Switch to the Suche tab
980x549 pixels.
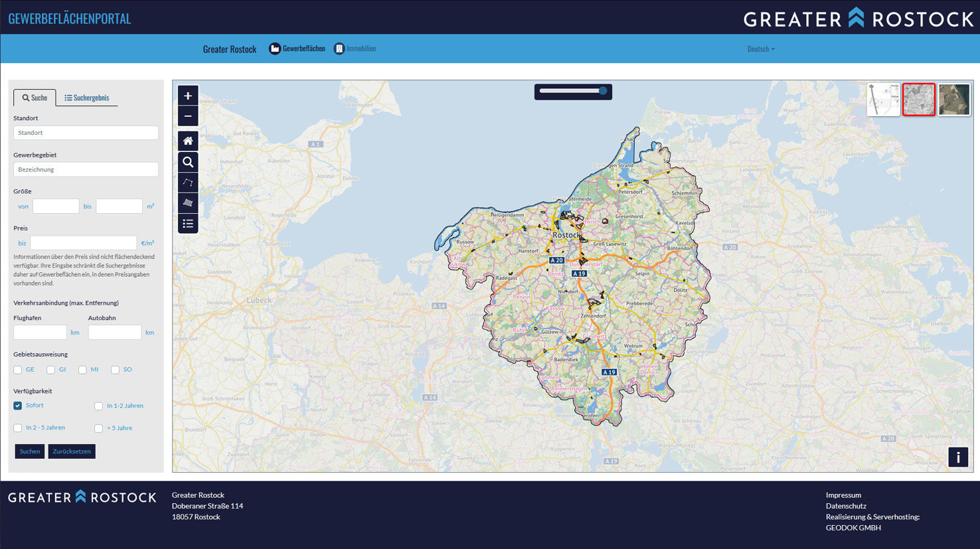(35, 98)
